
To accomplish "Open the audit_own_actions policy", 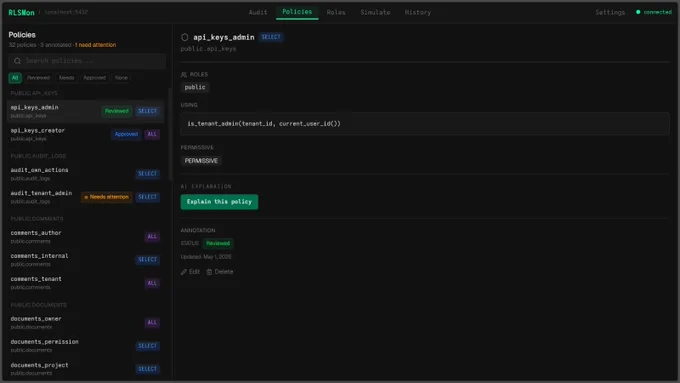I will point(86,173).
